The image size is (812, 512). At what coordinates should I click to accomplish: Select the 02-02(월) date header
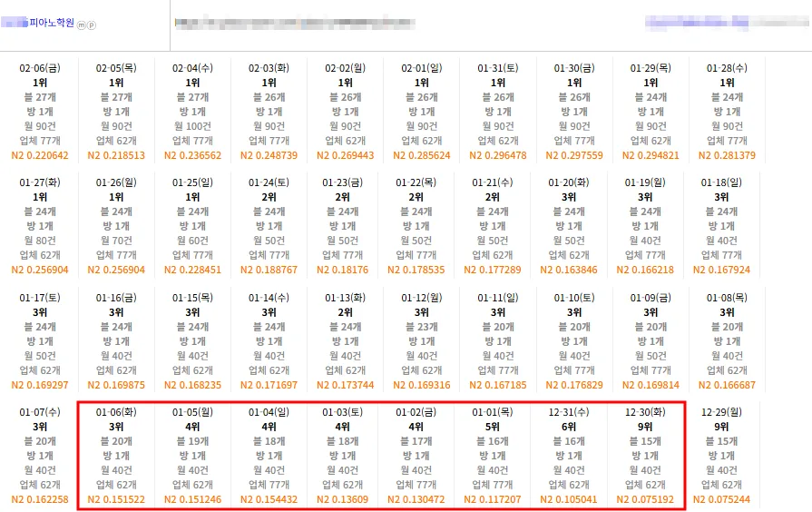pyautogui.click(x=346, y=68)
